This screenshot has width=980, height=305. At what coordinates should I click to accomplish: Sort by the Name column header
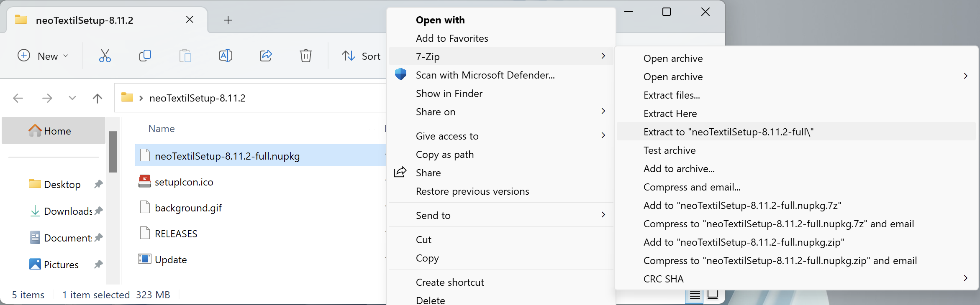click(162, 129)
